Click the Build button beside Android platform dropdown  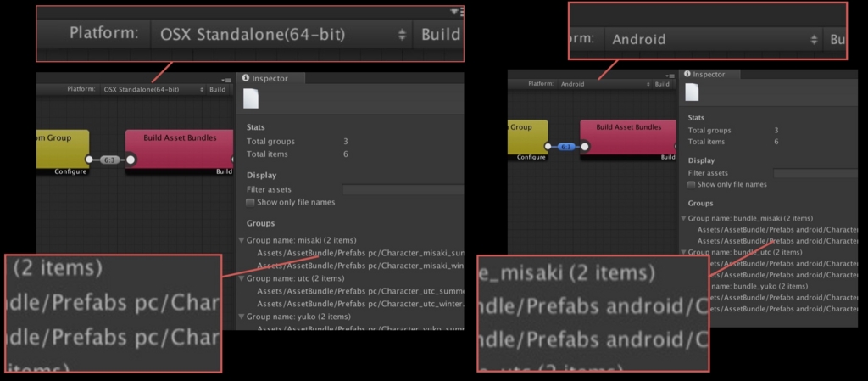click(x=662, y=84)
